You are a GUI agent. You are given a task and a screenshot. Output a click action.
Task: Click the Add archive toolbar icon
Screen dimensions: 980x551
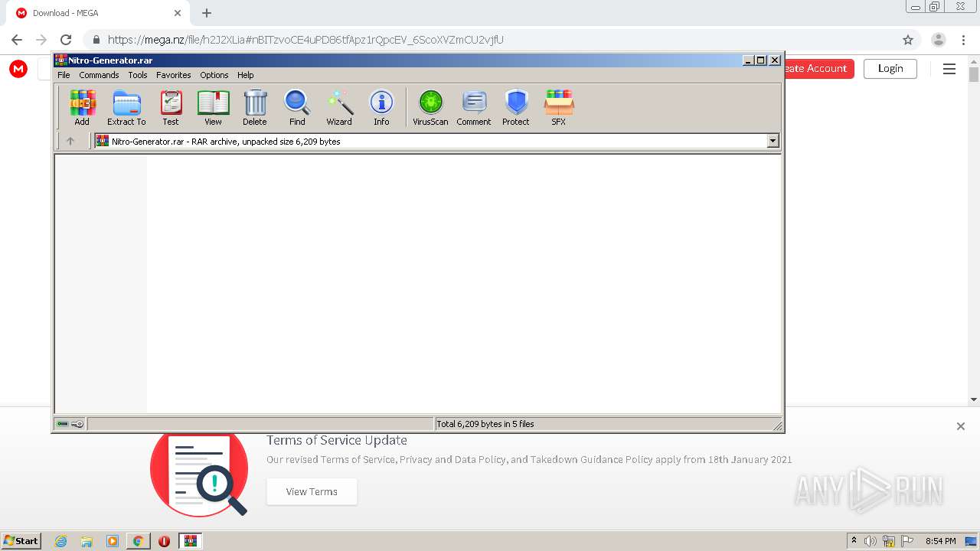click(82, 107)
